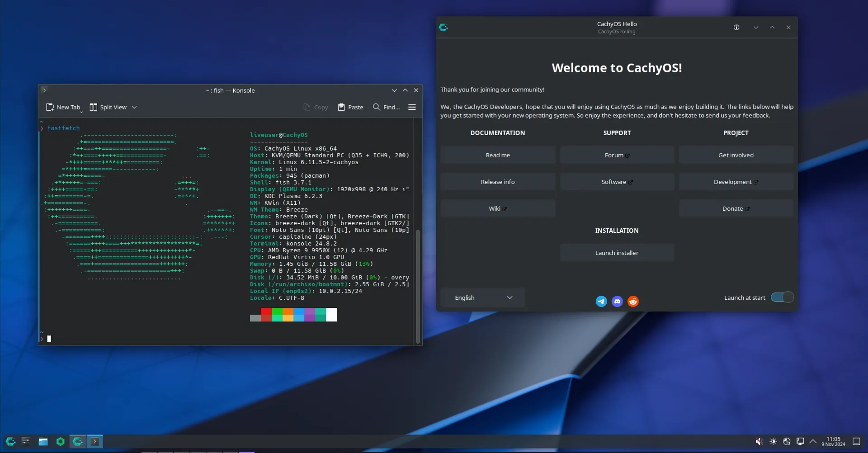Click the info icon in CachyOS Hello titlebar
868x453 pixels.
(736, 27)
